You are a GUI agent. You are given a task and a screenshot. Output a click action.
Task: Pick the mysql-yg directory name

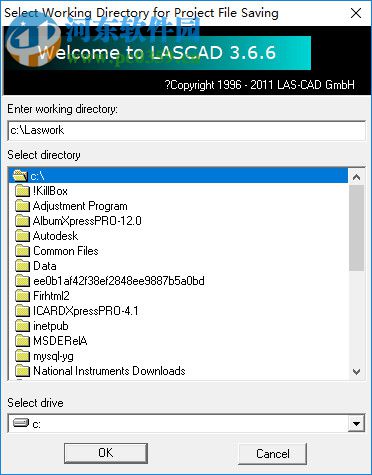[53, 356]
